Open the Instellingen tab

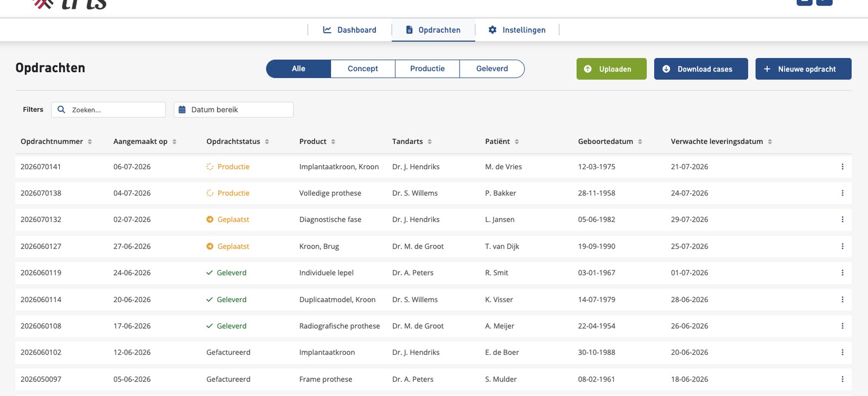[x=517, y=30]
